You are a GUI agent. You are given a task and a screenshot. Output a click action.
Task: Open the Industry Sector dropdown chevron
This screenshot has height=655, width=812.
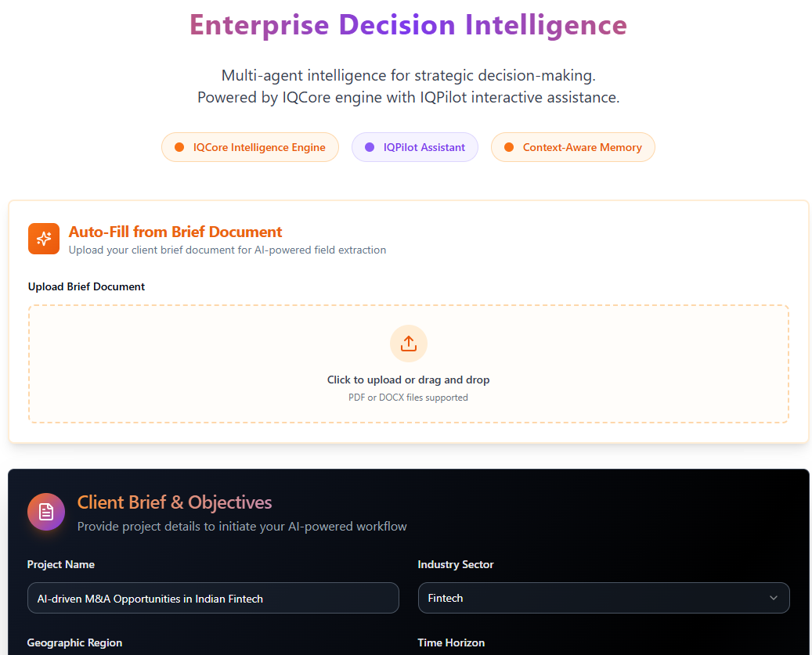[x=773, y=598]
